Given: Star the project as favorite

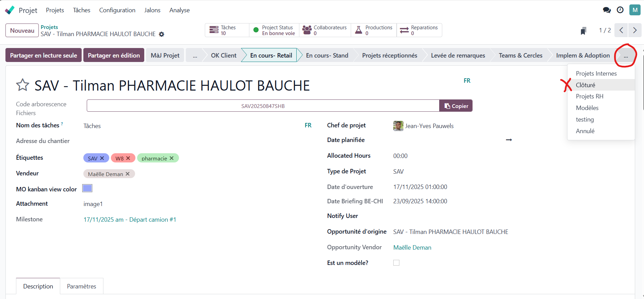Looking at the screenshot, I should (22, 85).
